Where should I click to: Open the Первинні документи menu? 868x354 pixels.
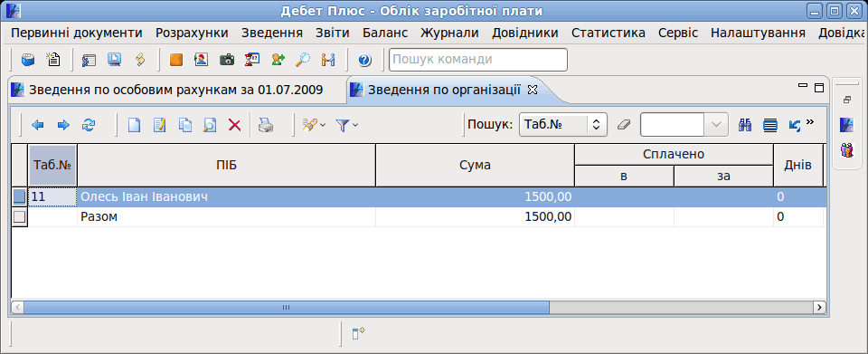pos(77,33)
